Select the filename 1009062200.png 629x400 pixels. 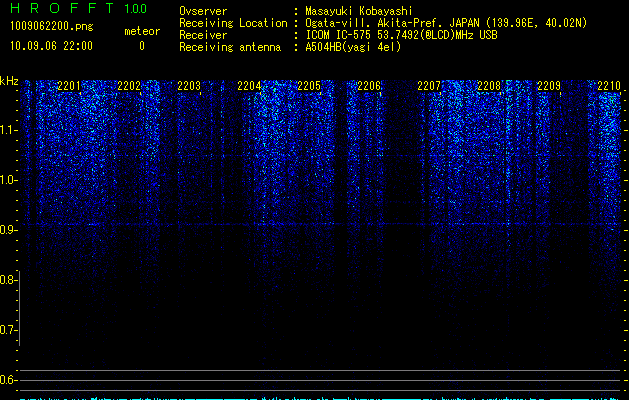(x=52, y=26)
